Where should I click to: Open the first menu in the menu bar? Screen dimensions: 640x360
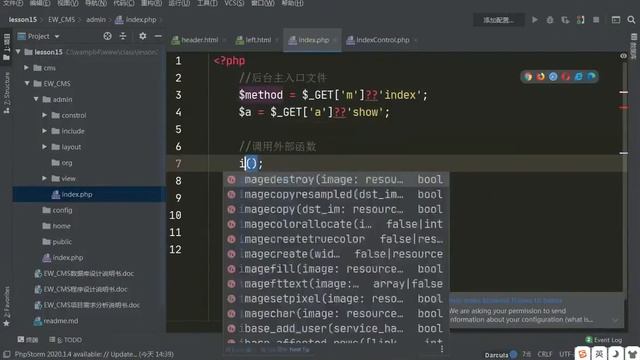coord(12,3)
